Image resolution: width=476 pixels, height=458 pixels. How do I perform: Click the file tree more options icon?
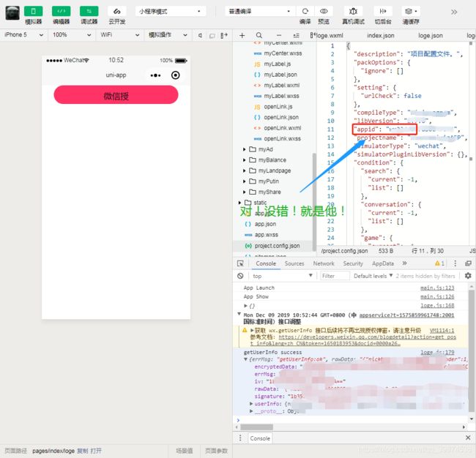click(279, 36)
